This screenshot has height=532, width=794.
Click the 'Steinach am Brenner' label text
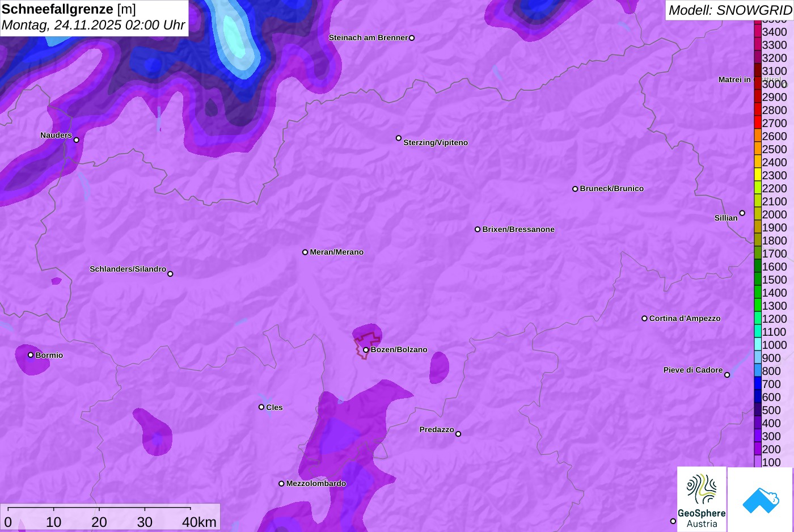(x=369, y=38)
